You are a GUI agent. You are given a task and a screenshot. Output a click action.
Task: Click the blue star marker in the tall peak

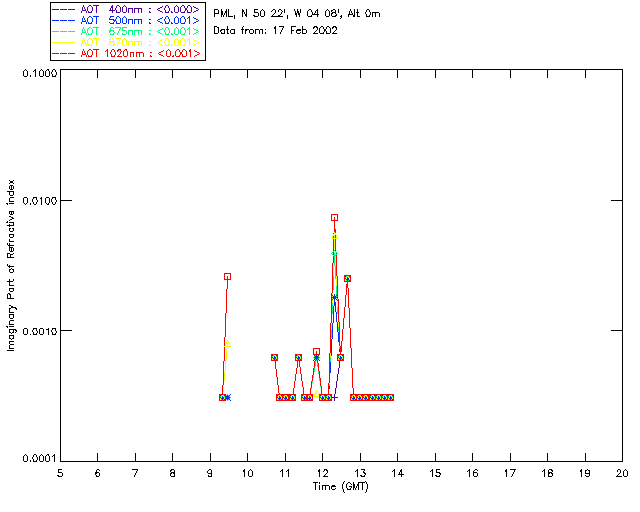(x=334, y=297)
